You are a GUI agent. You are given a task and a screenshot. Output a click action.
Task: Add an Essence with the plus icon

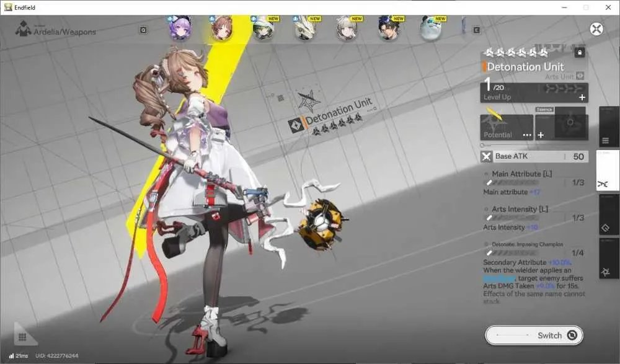(541, 135)
